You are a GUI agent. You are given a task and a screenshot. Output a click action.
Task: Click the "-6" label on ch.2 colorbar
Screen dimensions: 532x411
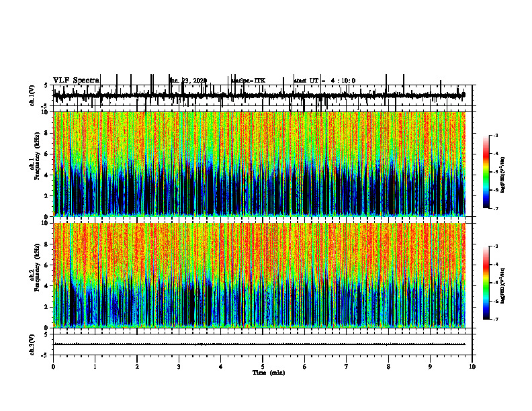496,301
